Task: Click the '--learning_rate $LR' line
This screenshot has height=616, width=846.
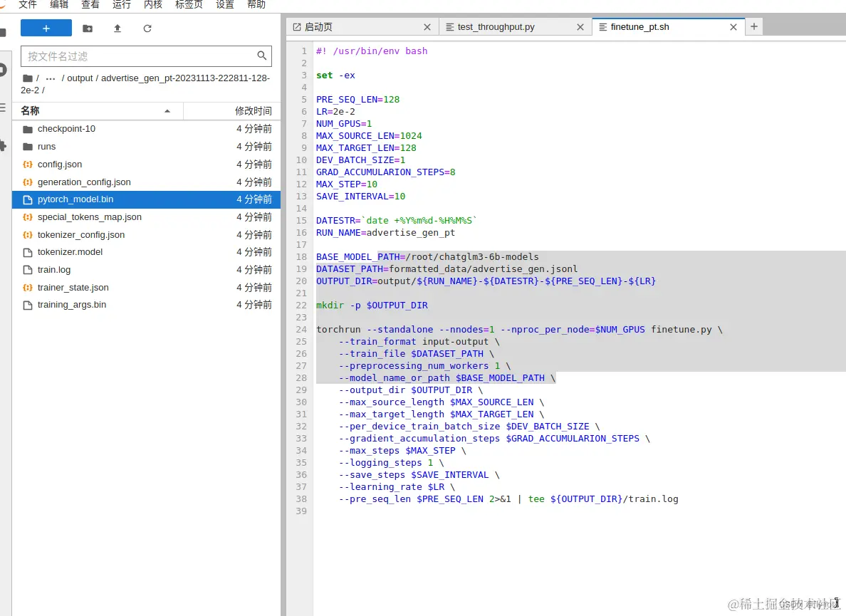Action: coord(397,487)
